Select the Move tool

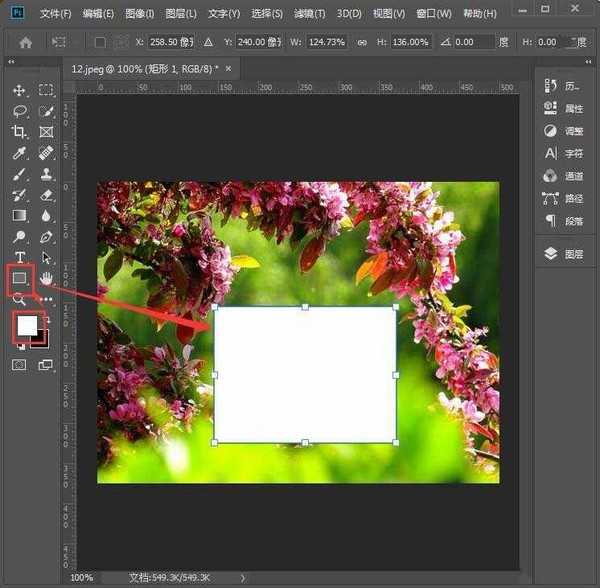(x=19, y=90)
